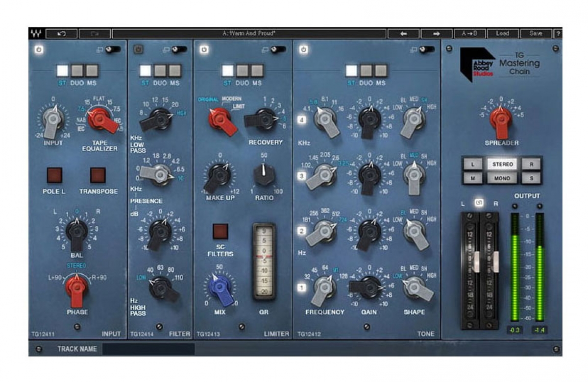Select ST mode in the Filter module

click(x=146, y=71)
